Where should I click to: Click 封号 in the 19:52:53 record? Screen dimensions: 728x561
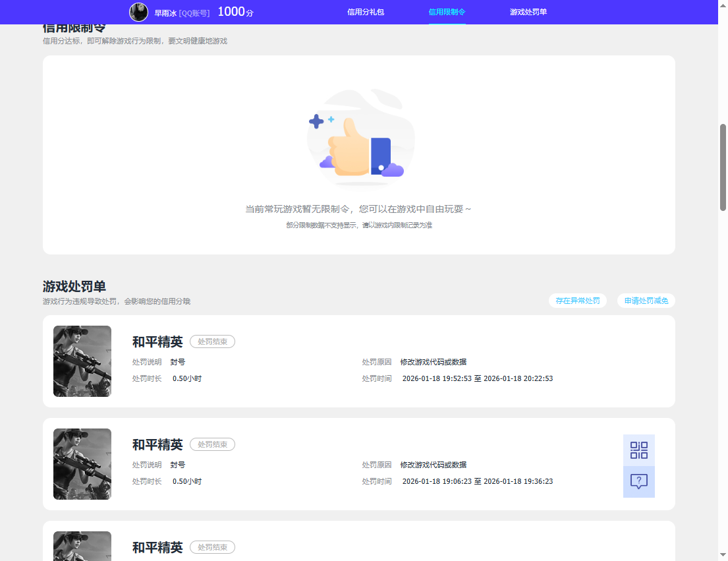(177, 362)
